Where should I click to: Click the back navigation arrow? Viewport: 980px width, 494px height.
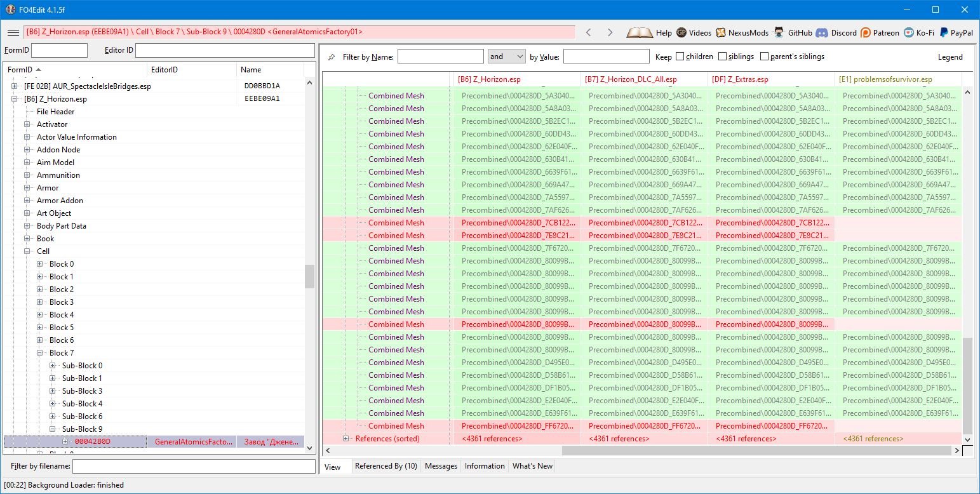pyautogui.click(x=589, y=32)
